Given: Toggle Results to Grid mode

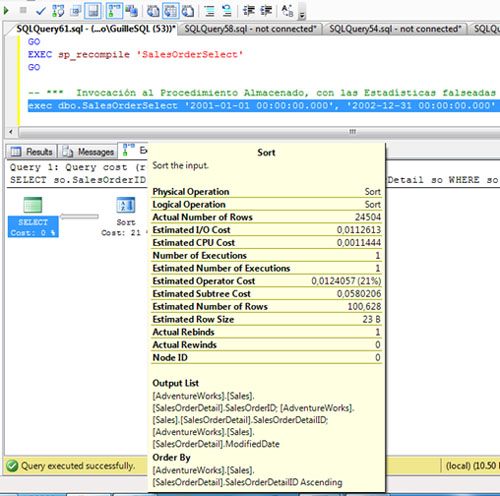Looking at the screenshot, I should pos(171,11).
